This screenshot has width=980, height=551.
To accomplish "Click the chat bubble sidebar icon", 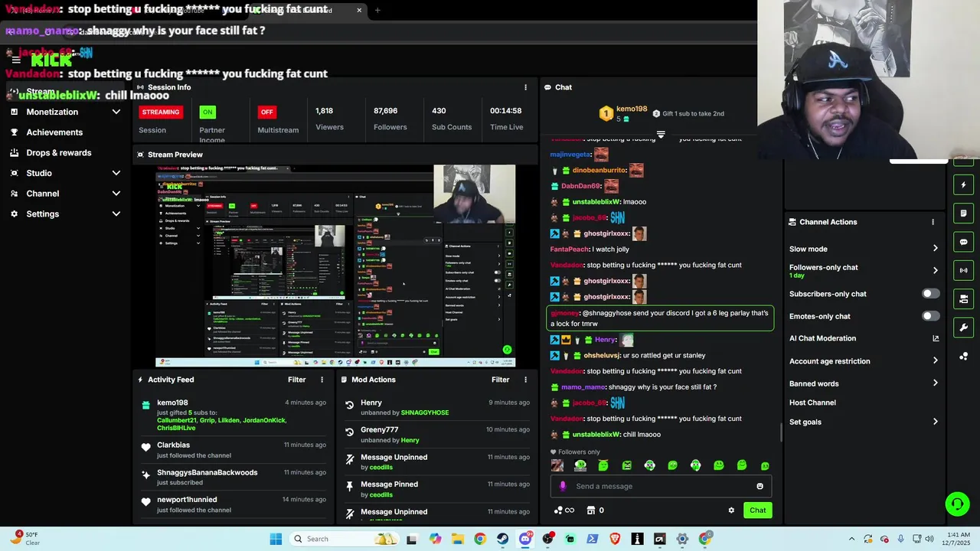I will 963,242.
